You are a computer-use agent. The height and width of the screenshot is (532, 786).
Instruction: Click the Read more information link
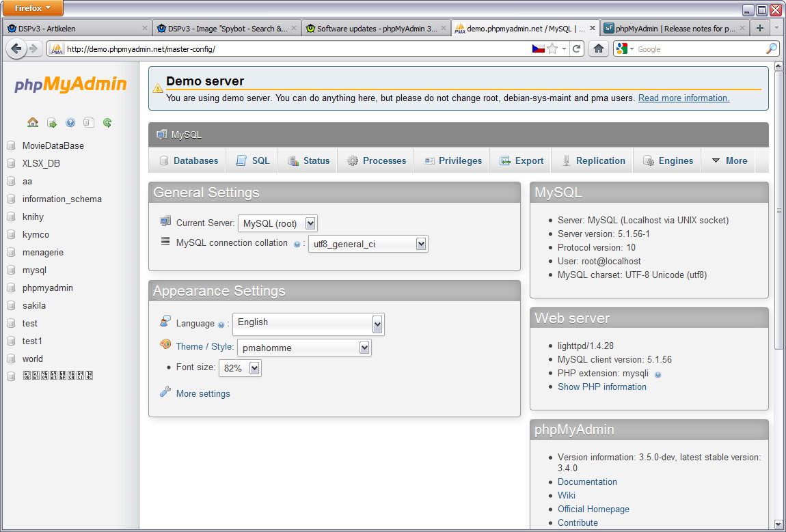pyautogui.click(x=683, y=98)
